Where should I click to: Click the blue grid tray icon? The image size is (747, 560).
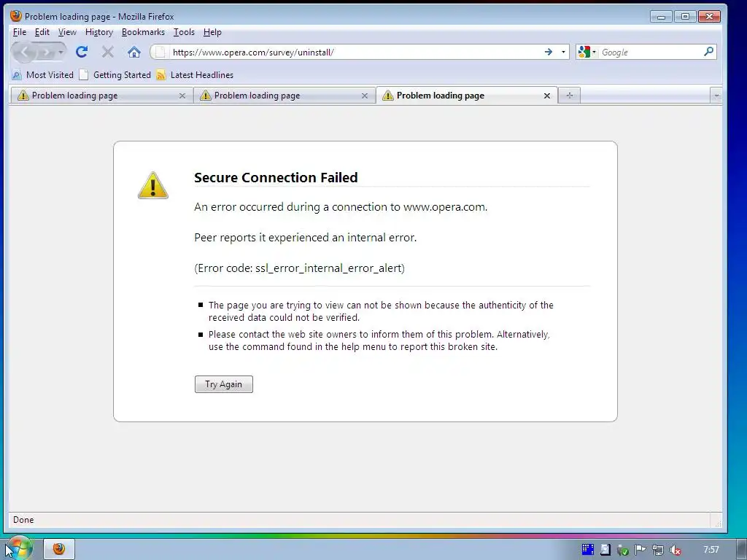click(587, 550)
